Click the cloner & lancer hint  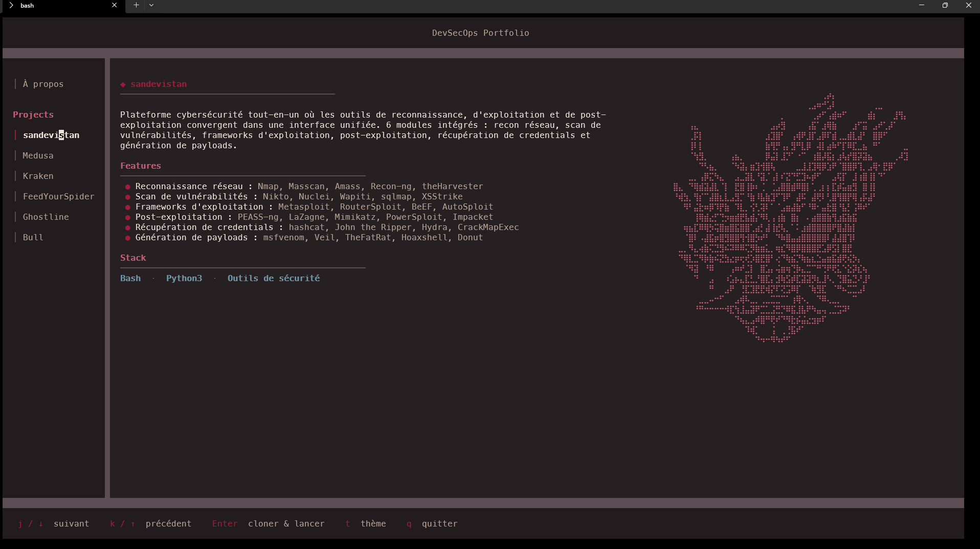click(x=286, y=523)
